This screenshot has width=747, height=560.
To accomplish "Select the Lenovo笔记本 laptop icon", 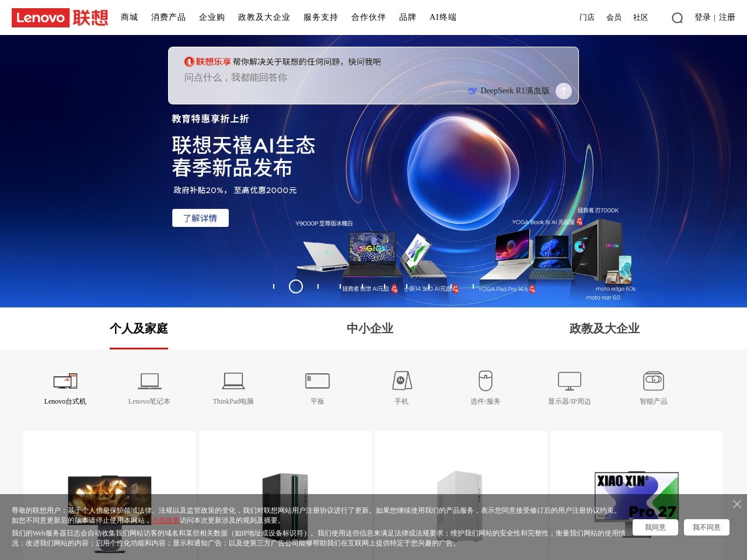I will coord(149,381).
